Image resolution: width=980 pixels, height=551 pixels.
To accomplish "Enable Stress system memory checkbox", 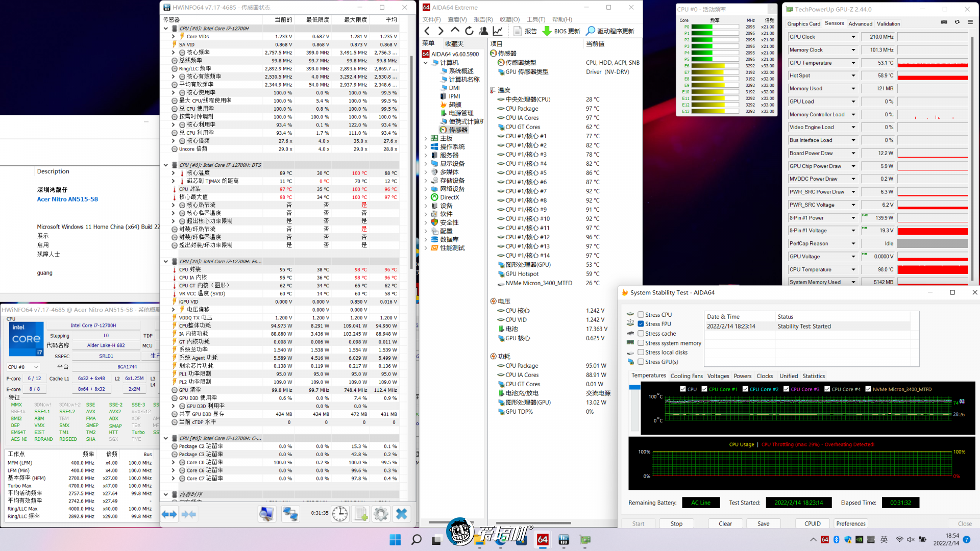I will click(641, 343).
